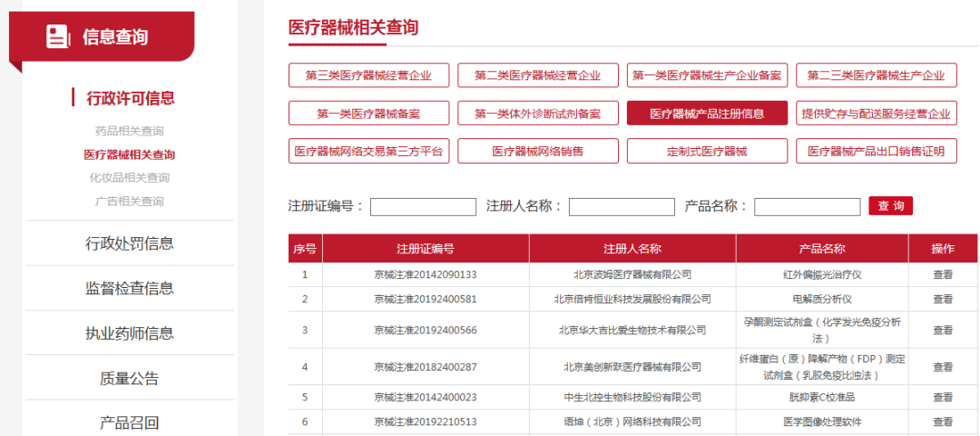980x436 pixels.
Task: Expand 行政处罚信息 menu
Action: pos(130,243)
